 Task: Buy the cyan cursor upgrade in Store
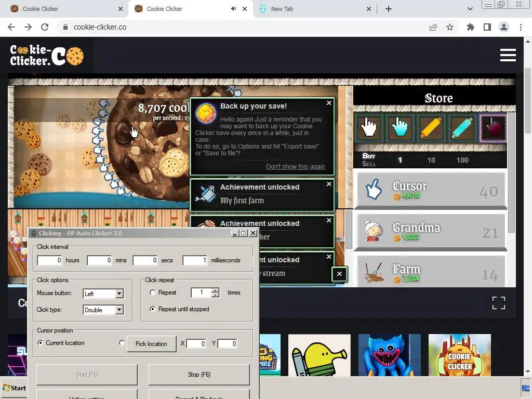tap(400, 128)
